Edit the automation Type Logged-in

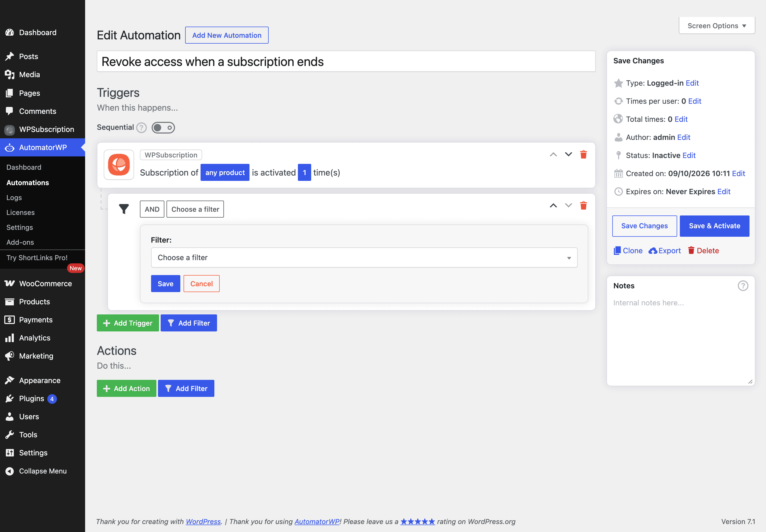pyautogui.click(x=692, y=83)
